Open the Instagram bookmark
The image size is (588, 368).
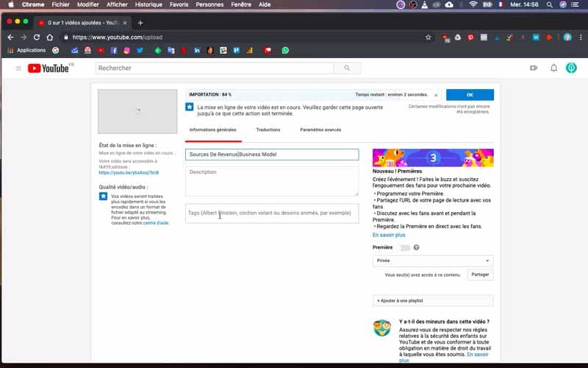[x=126, y=50]
